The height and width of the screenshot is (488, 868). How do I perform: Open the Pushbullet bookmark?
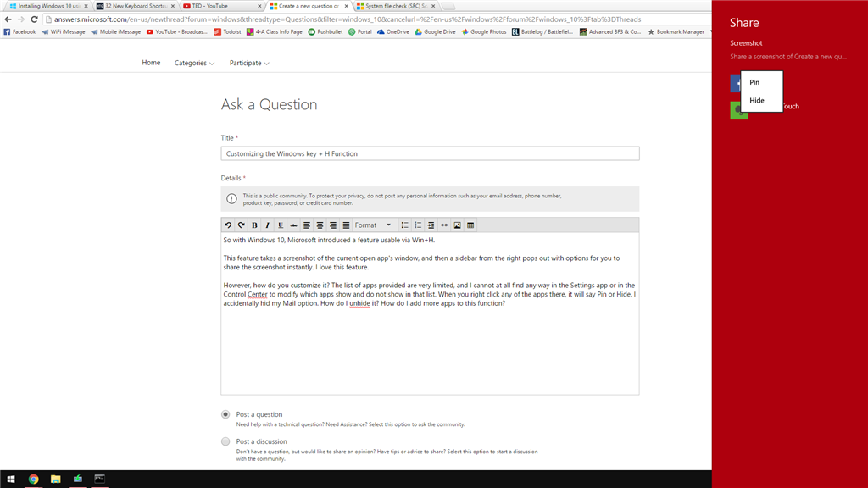point(325,32)
